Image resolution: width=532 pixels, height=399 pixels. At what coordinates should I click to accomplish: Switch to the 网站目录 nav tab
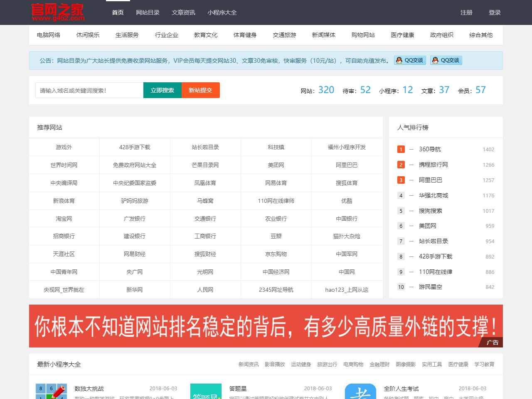(x=148, y=12)
